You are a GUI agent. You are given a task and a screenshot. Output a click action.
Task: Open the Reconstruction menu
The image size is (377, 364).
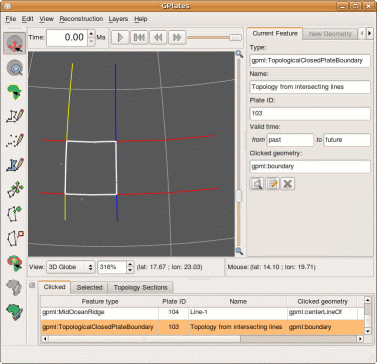point(81,19)
